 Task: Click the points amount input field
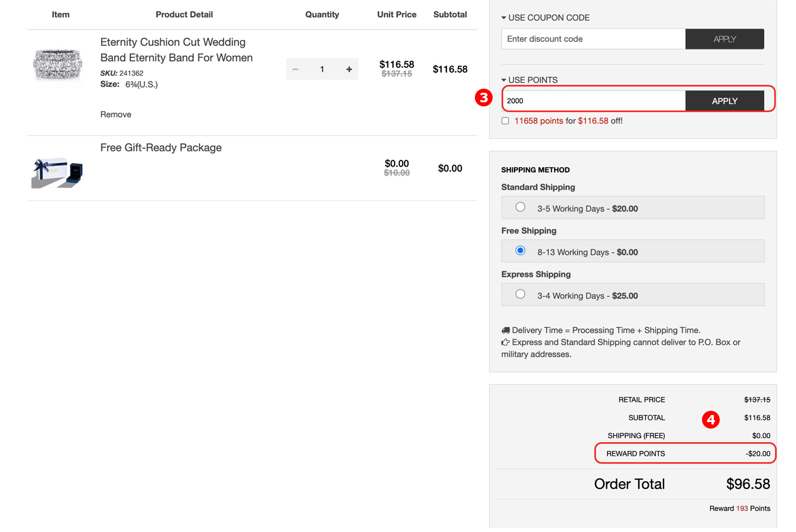(593, 101)
